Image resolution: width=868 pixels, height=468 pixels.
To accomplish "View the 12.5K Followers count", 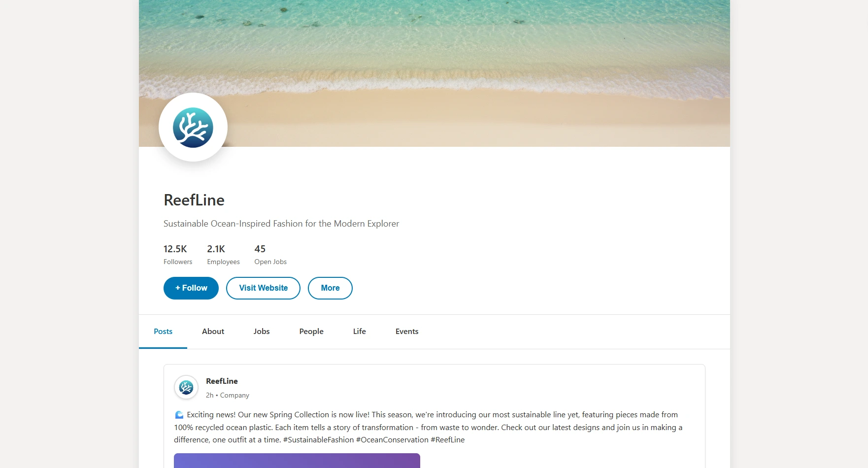I will pyautogui.click(x=178, y=255).
